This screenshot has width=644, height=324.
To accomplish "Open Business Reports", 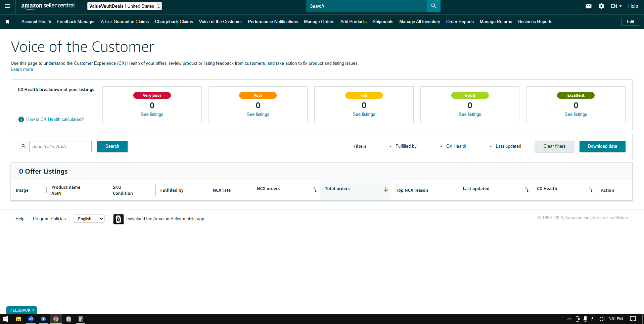I will coord(535,22).
